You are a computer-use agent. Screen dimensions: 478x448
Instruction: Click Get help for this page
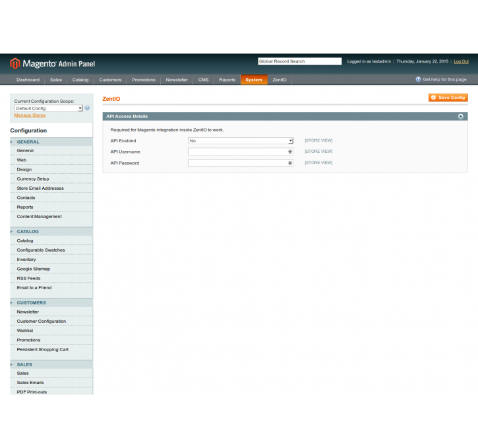(444, 80)
